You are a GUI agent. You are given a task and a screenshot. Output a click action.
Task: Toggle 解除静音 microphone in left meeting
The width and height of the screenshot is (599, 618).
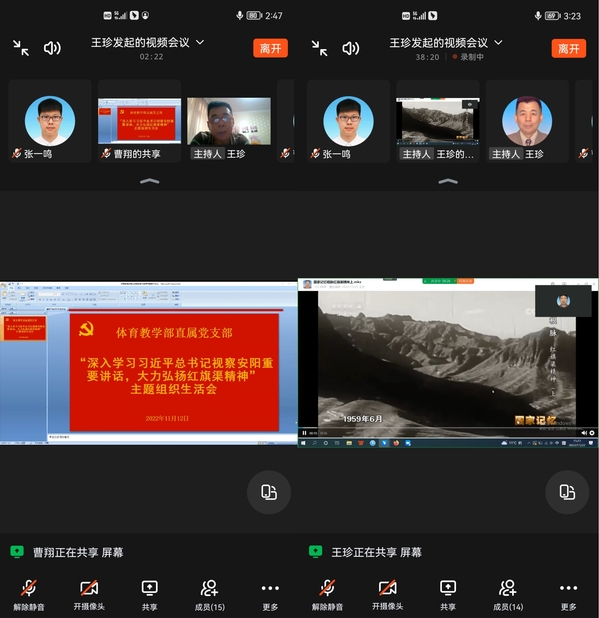[29, 595]
